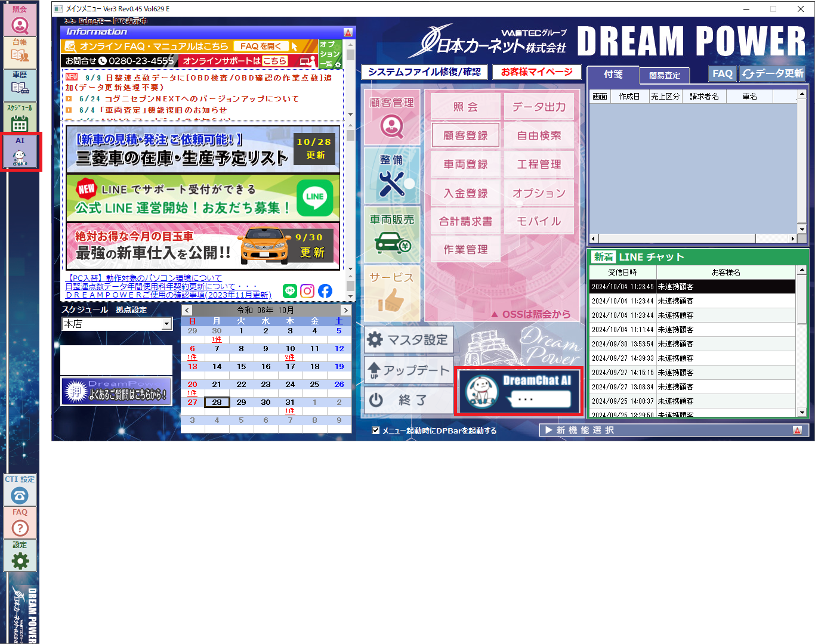Open the オプション menu item
The width and height of the screenshot is (815, 644).
(x=539, y=193)
